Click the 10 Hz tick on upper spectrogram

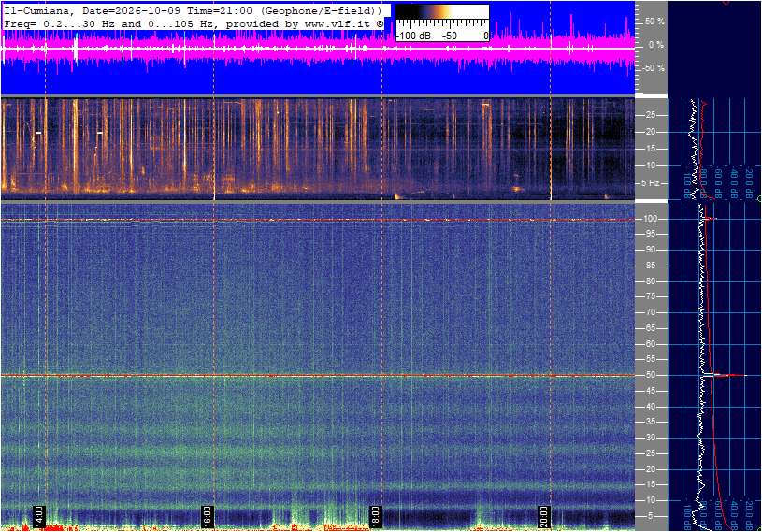(x=650, y=165)
